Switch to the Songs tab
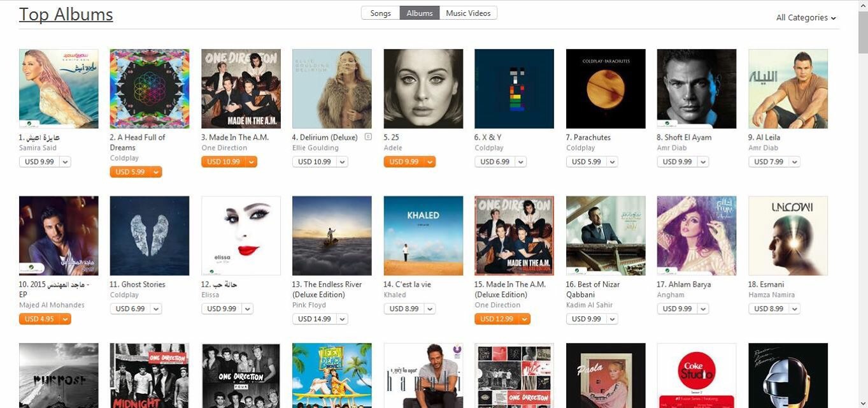Viewport: 868px width, 408px height. click(x=381, y=13)
